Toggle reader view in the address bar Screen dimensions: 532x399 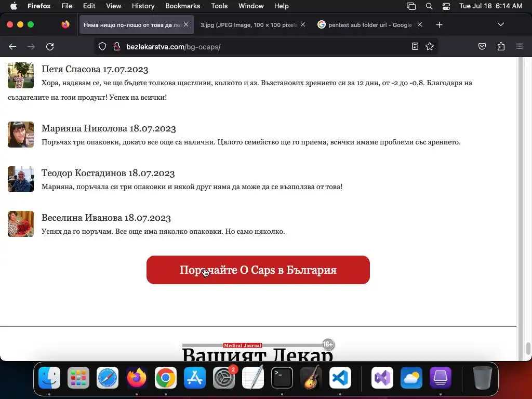[x=415, y=46]
